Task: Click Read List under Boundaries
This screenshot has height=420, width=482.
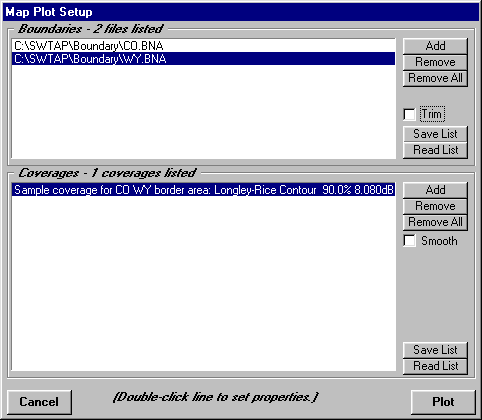Action: 435,150
